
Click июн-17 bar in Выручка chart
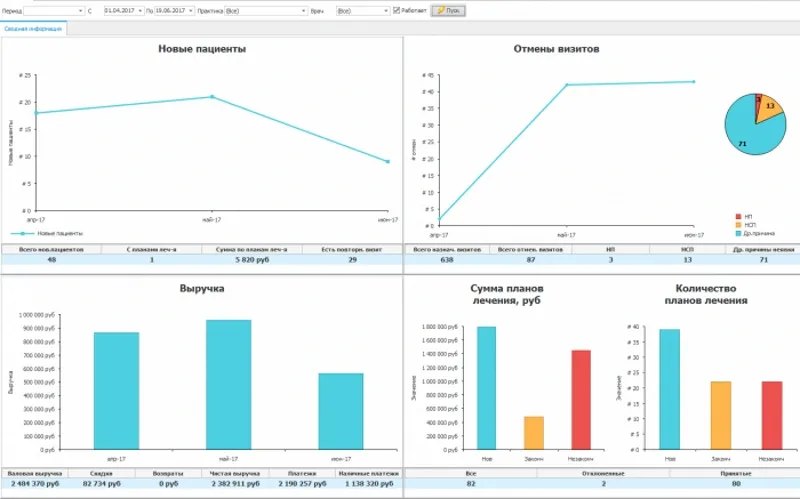341,411
